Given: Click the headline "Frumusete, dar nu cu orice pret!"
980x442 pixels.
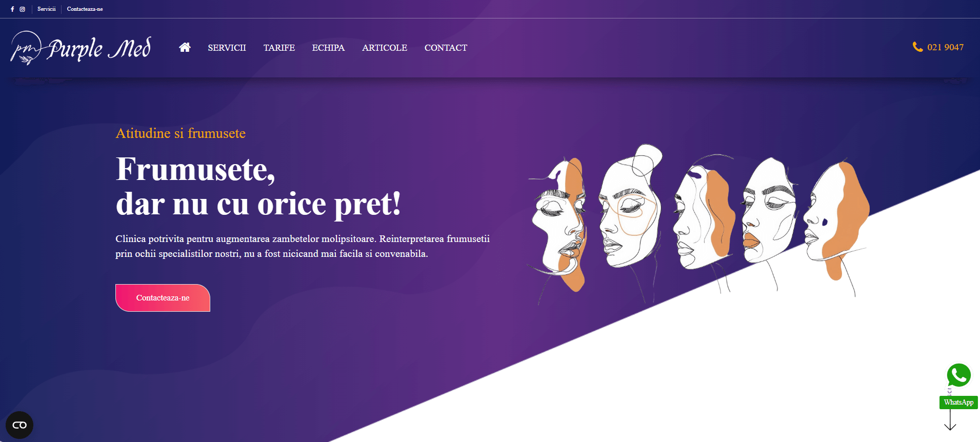Looking at the screenshot, I should click(x=258, y=187).
